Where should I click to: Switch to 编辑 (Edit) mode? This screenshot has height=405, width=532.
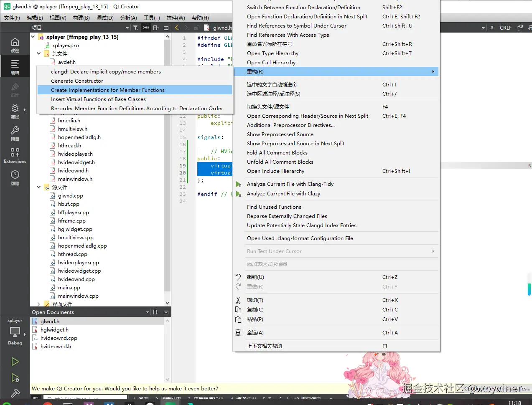[x=15, y=67]
